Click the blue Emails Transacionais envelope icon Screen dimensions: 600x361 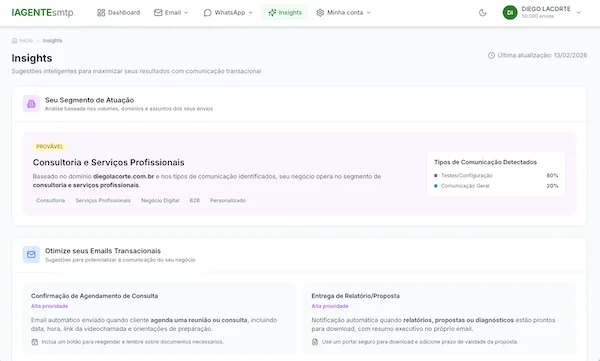pyautogui.click(x=31, y=255)
